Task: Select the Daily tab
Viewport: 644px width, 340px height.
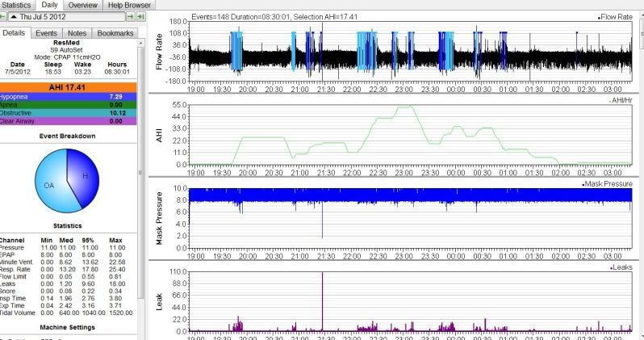Action: point(50,5)
